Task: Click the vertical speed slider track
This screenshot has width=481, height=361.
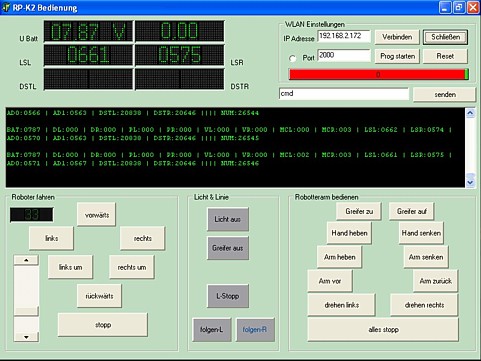Action: pos(26,299)
